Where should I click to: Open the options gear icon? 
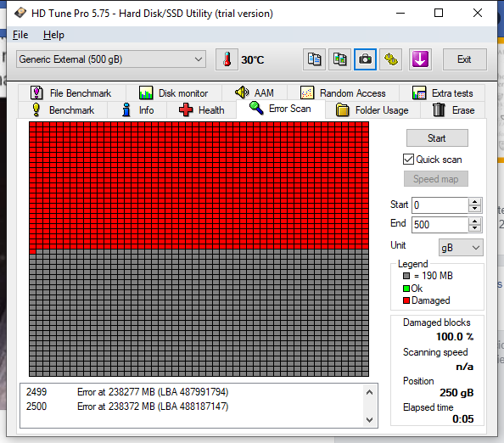pos(390,59)
